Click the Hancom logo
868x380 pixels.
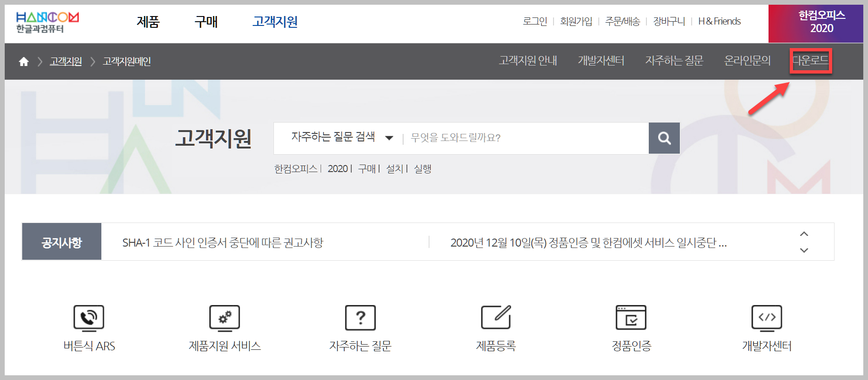tap(47, 23)
